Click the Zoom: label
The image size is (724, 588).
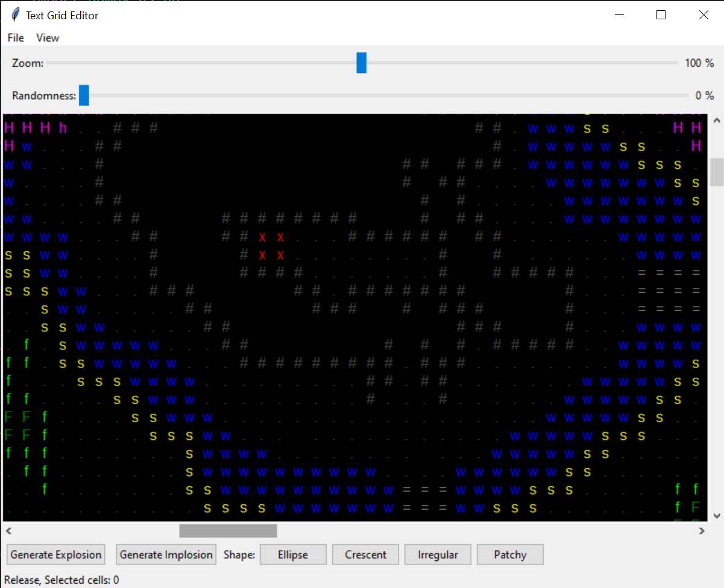(x=28, y=63)
